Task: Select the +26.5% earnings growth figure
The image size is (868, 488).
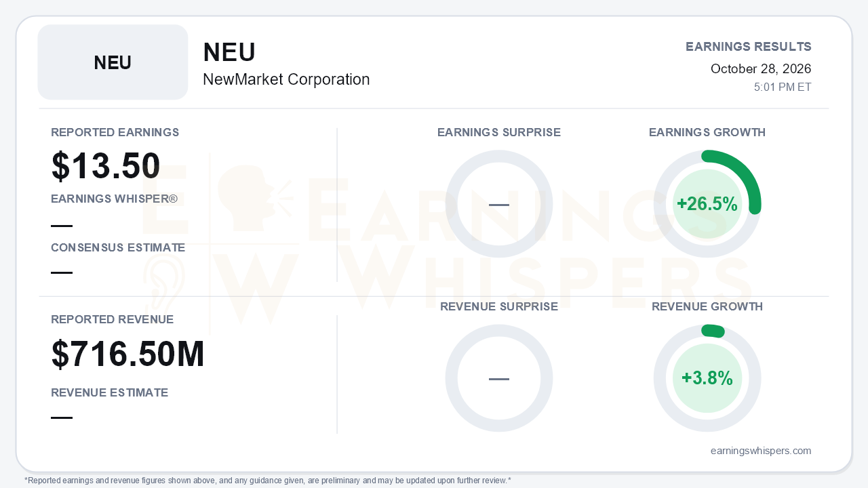Action: [707, 204]
